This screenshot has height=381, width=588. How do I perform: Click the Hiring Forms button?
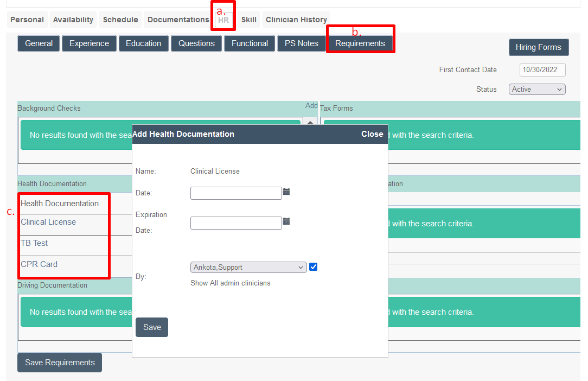point(539,47)
